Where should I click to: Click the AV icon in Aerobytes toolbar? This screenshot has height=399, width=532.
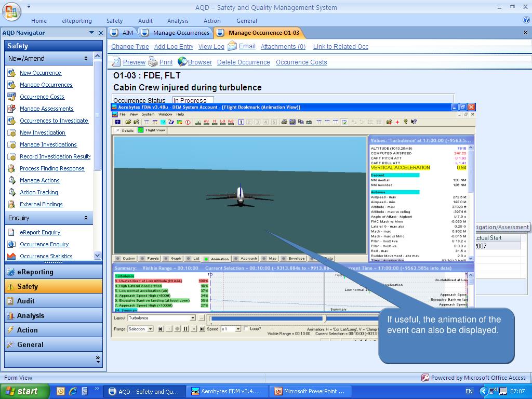tap(206, 122)
